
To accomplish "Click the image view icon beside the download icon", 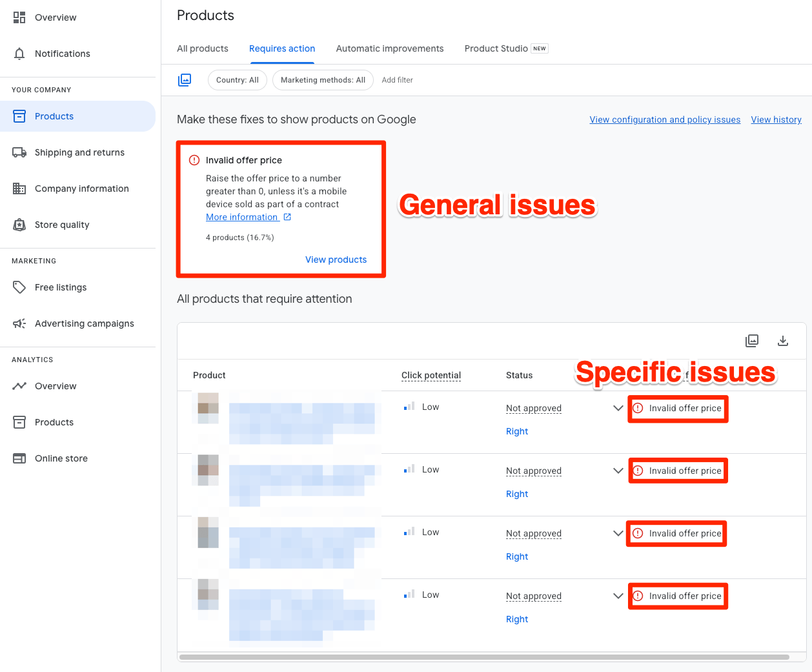I will [x=751, y=341].
